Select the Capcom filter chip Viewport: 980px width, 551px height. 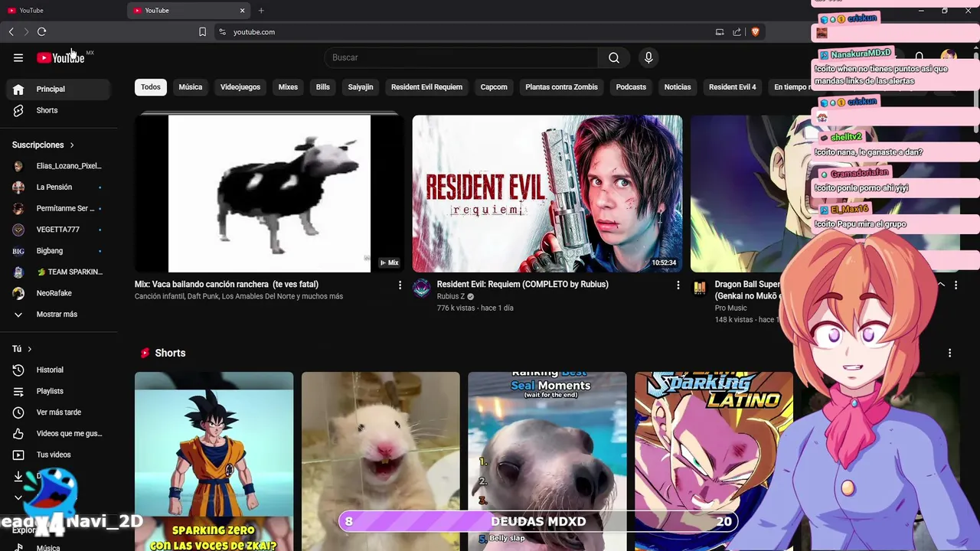(x=494, y=87)
